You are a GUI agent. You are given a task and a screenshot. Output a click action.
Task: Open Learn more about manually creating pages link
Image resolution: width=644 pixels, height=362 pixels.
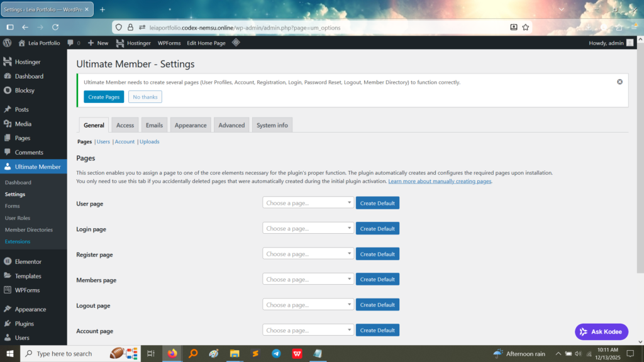click(440, 181)
